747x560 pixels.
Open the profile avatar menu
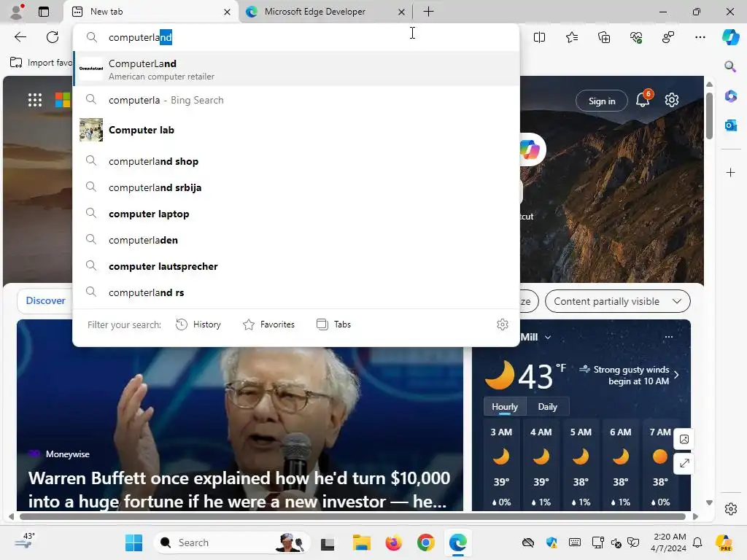pos(18,12)
